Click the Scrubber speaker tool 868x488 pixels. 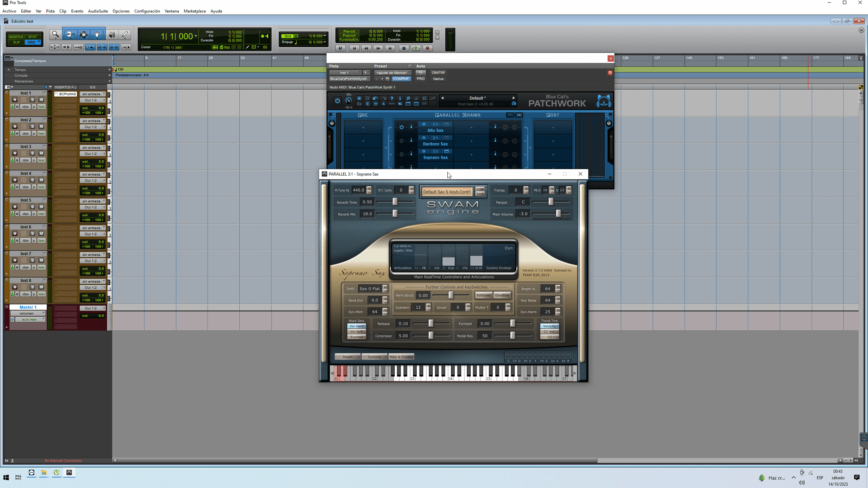tap(112, 34)
